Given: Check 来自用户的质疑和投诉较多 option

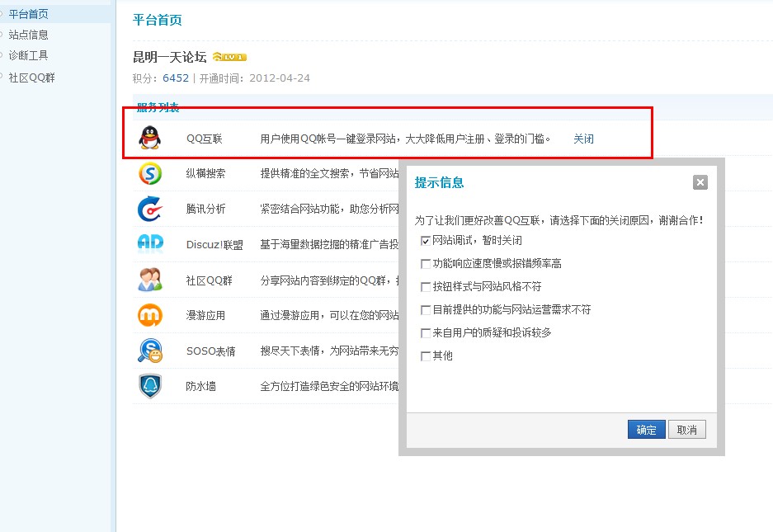Looking at the screenshot, I should pos(426,333).
